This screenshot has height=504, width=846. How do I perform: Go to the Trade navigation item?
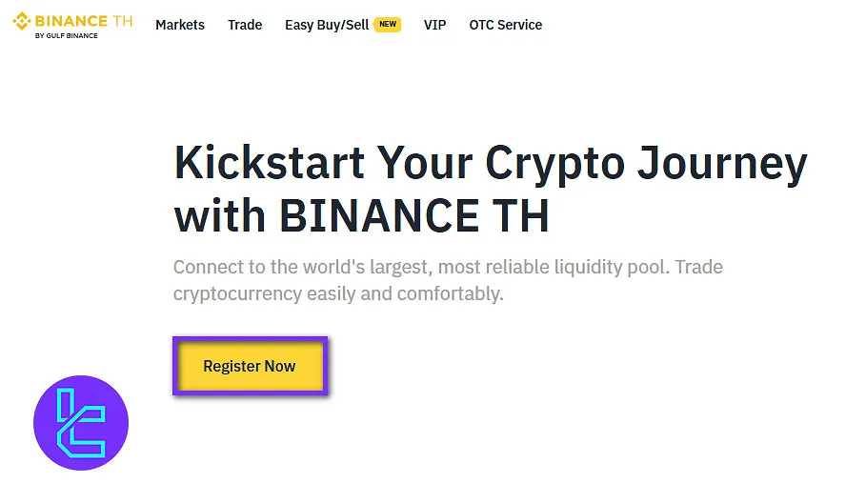[245, 25]
